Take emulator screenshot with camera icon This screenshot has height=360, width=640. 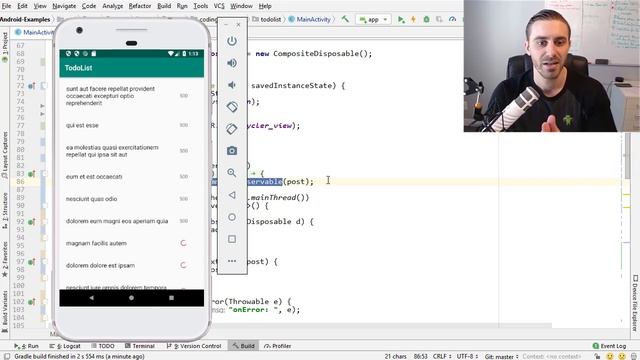point(232,151)
